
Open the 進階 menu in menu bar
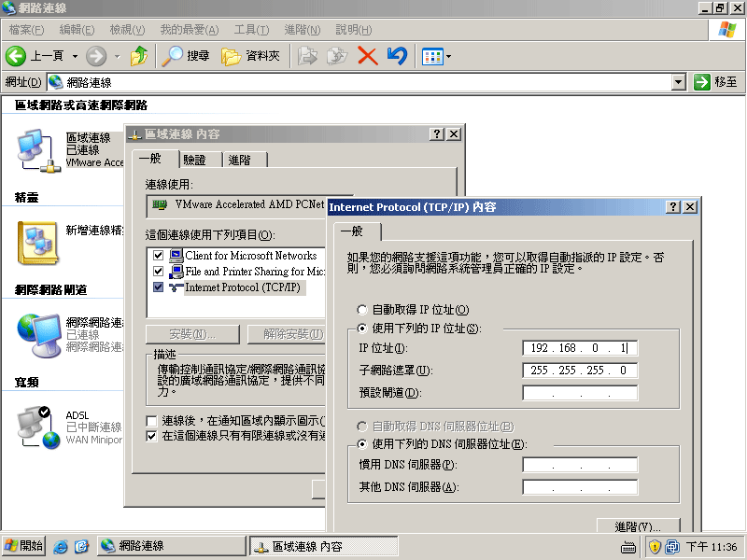[302, 30]
